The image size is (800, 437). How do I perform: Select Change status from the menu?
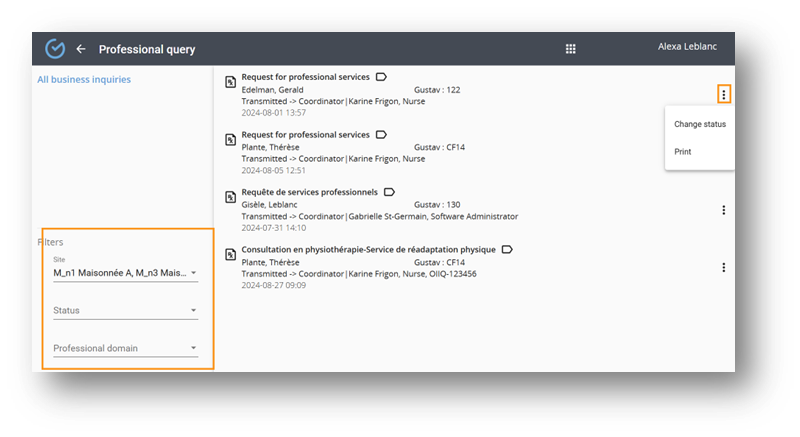click(700, 124)
